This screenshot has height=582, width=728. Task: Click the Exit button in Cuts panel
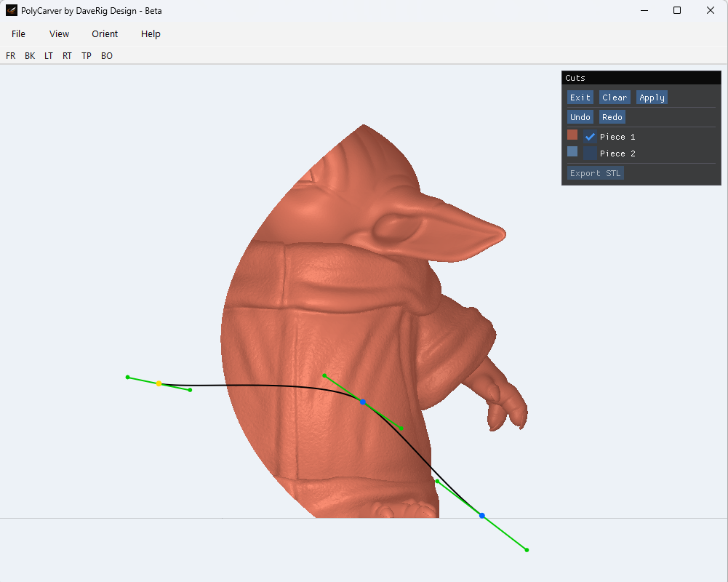[580, 97]
